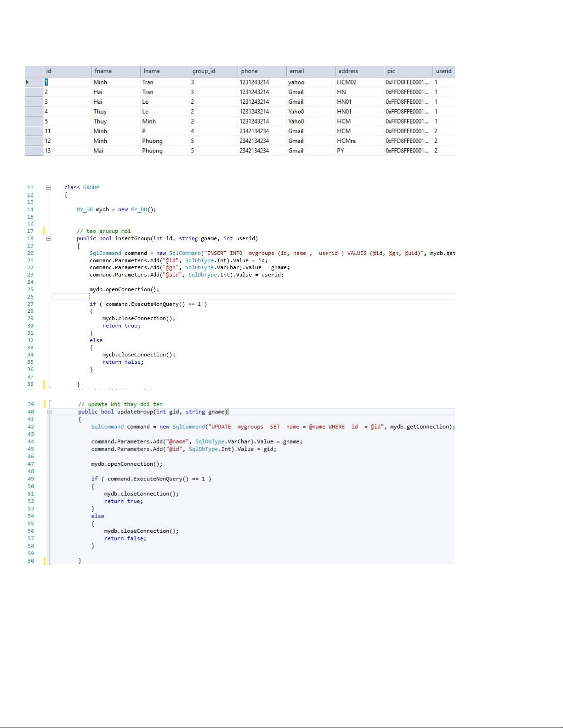Click the "public bool insertGroup" signature line

point(167,238)
